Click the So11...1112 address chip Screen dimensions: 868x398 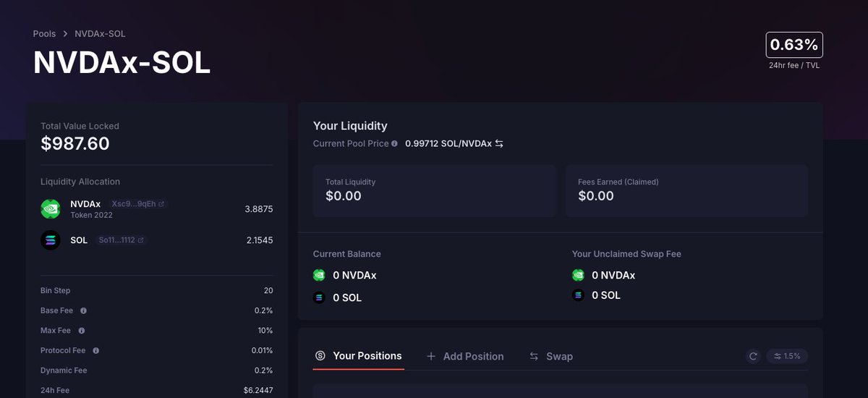(121, 240)
